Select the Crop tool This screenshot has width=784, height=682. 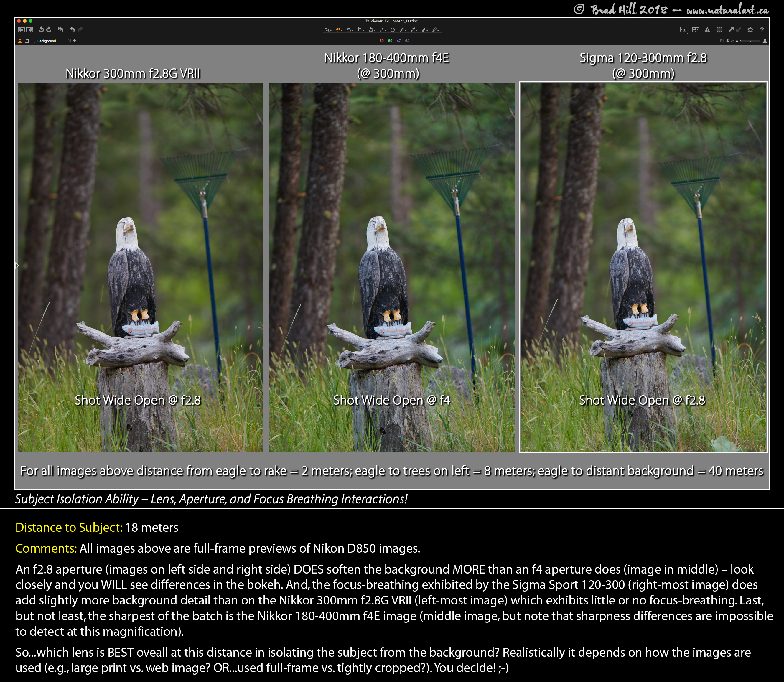[360, 30]
